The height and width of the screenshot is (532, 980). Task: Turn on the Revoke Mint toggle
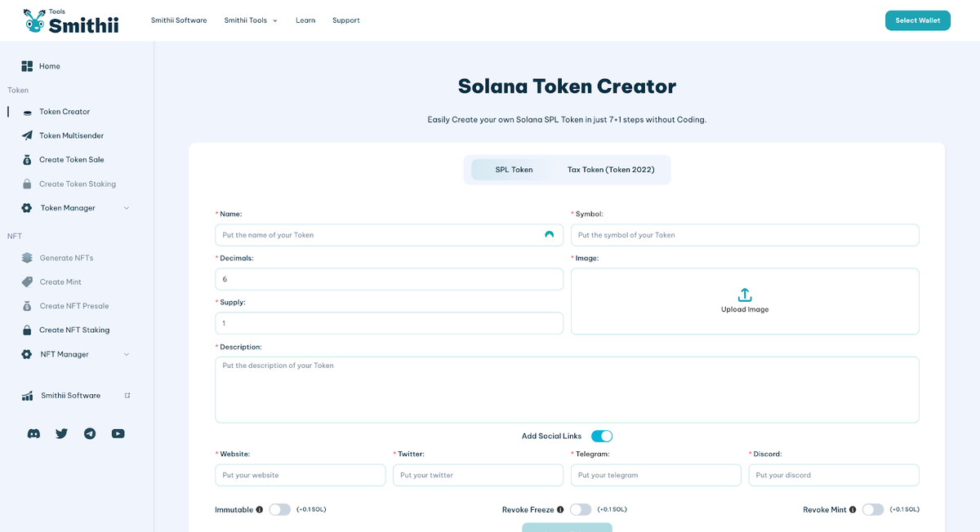[x=873, y=509]
